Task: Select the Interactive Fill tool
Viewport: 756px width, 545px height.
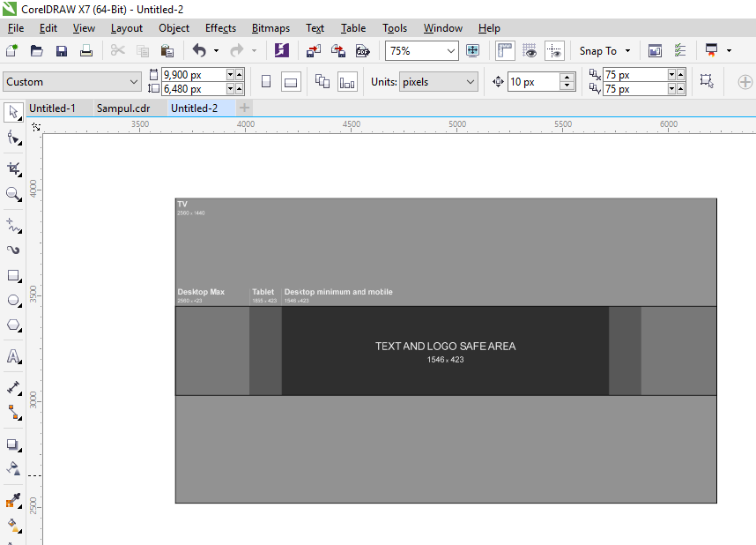Action: (13, 526)
